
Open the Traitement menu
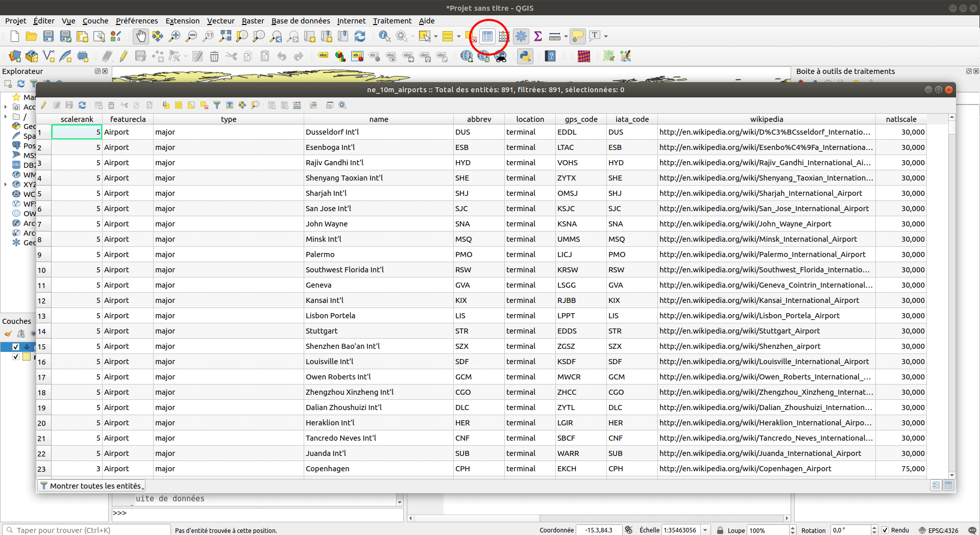coord(392,21)
